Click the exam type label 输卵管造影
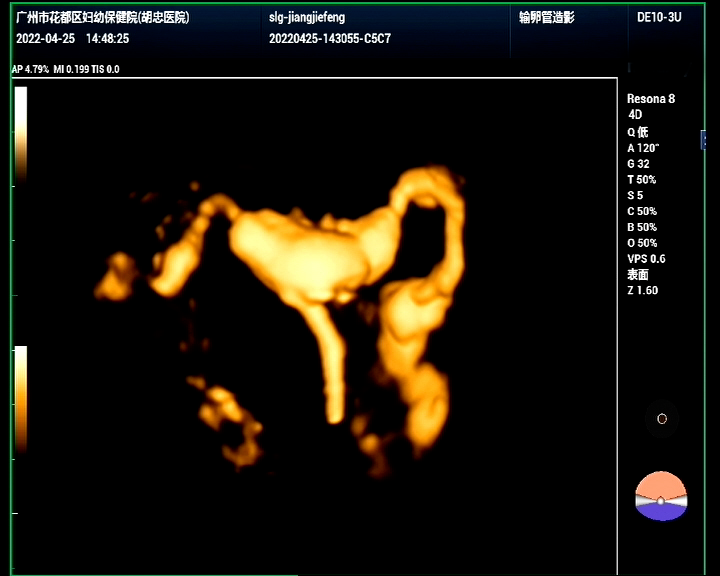The width and height of the screenshot is (720, 576). pos(546,17)
